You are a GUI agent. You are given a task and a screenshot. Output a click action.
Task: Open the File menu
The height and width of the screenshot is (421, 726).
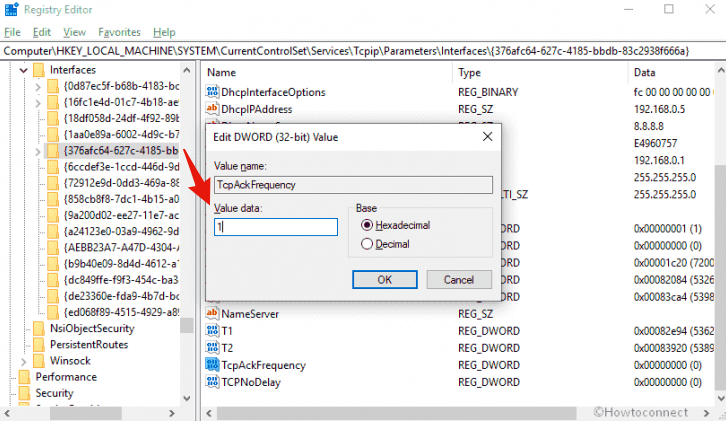13,32
